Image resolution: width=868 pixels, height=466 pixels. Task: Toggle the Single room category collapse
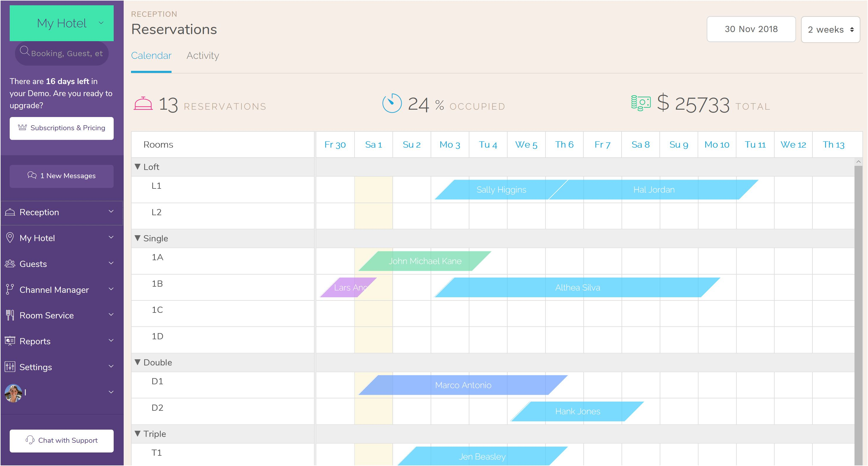138,238
